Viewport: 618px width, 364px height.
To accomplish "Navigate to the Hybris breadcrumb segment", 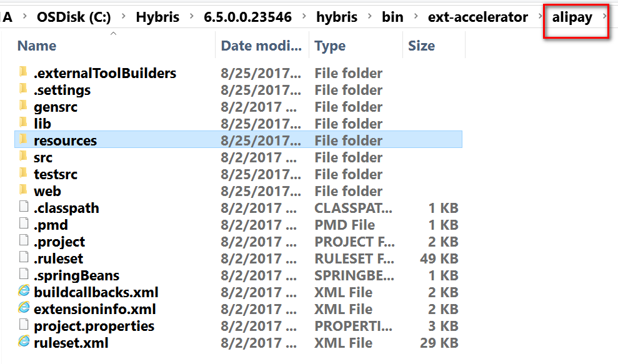I will 157,17.
